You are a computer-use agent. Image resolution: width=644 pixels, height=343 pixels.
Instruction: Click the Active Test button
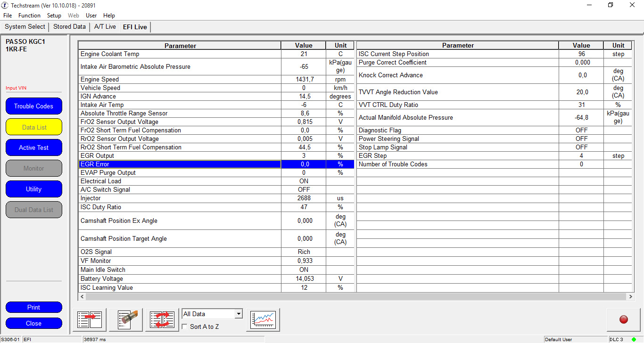pos(34,147)
